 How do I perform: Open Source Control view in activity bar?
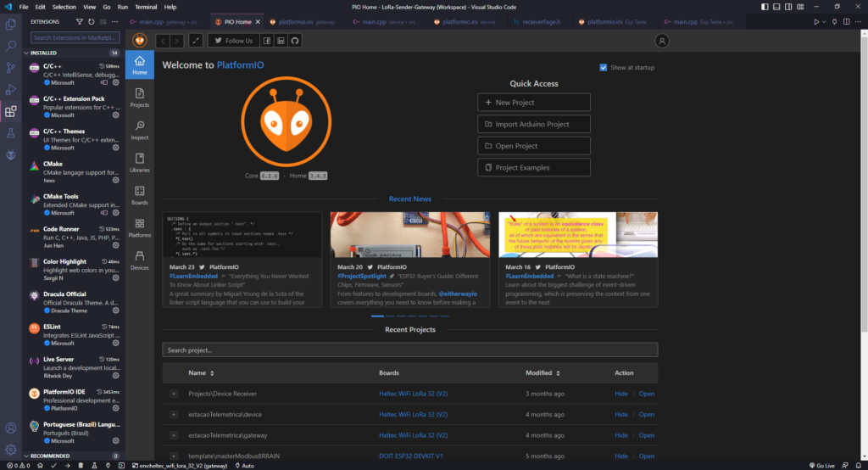point(10,68)
